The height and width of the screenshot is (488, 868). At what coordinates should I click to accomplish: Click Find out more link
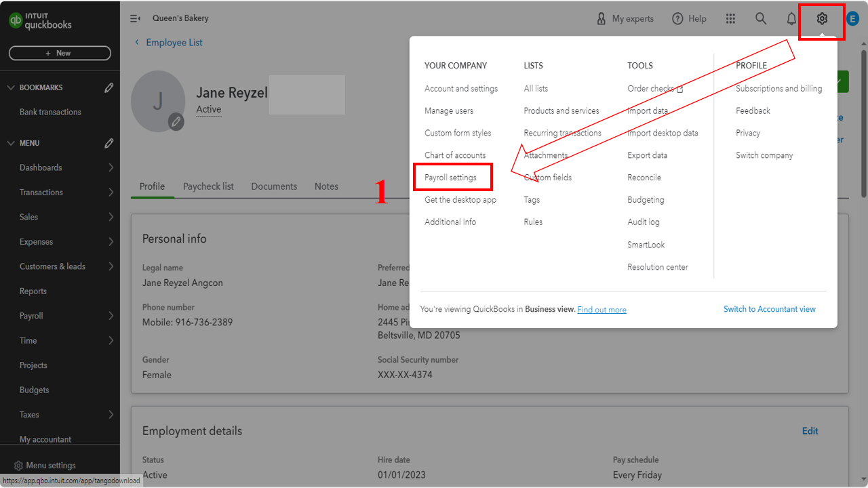[601, 310]
